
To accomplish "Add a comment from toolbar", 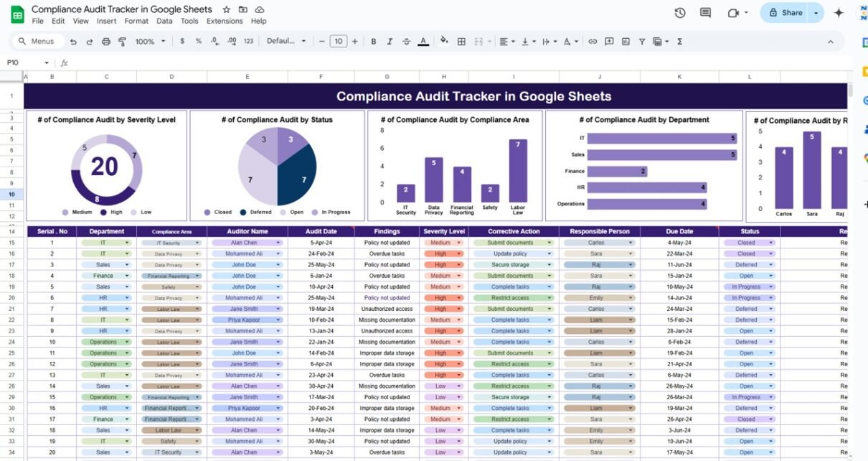I will [x=609, y=42].
